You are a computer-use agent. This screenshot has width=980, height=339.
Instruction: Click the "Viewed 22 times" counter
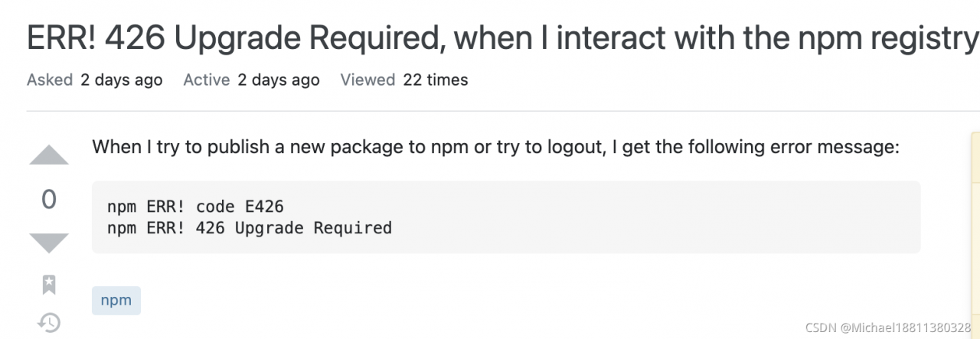point(403,80)
